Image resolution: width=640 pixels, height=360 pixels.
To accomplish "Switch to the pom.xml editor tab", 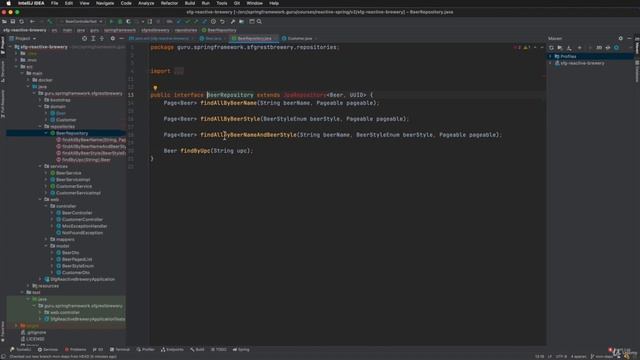I will point(161,38).
